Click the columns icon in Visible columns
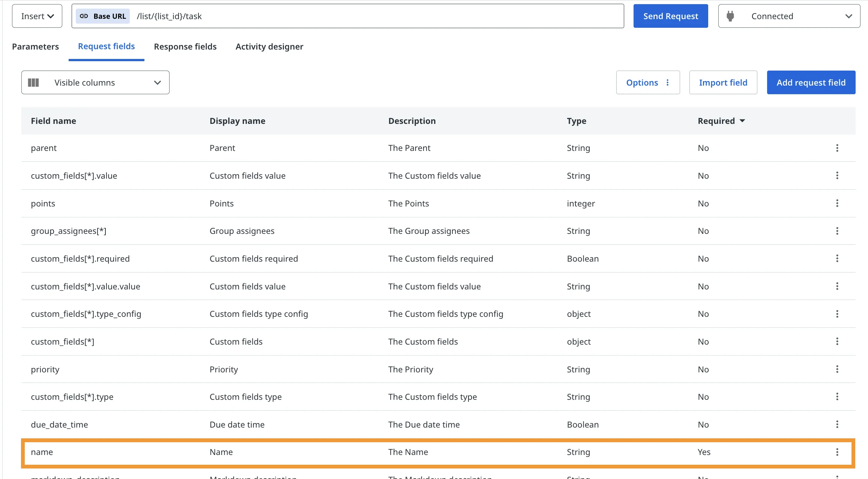 click(x=33, y=83)
